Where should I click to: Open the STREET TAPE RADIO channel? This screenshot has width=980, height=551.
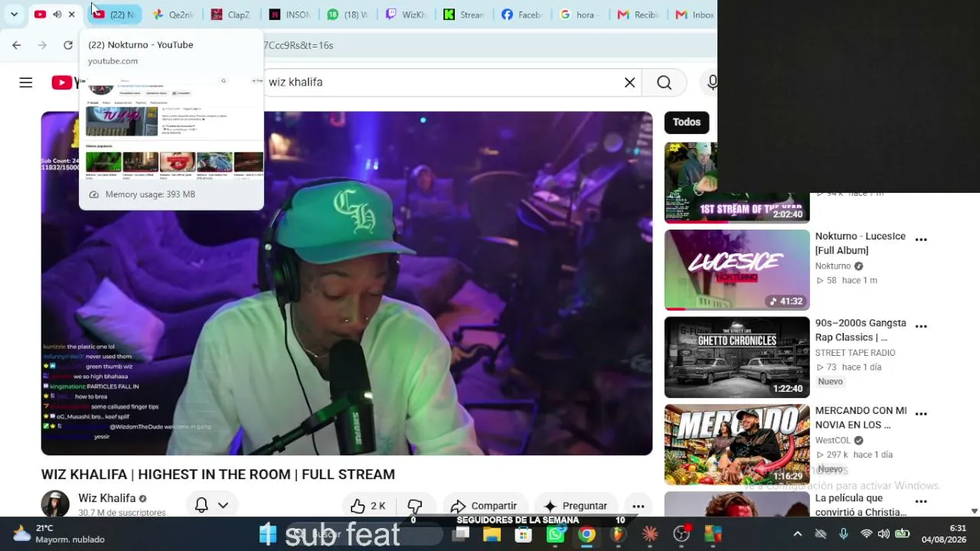(x=855, y=353)
